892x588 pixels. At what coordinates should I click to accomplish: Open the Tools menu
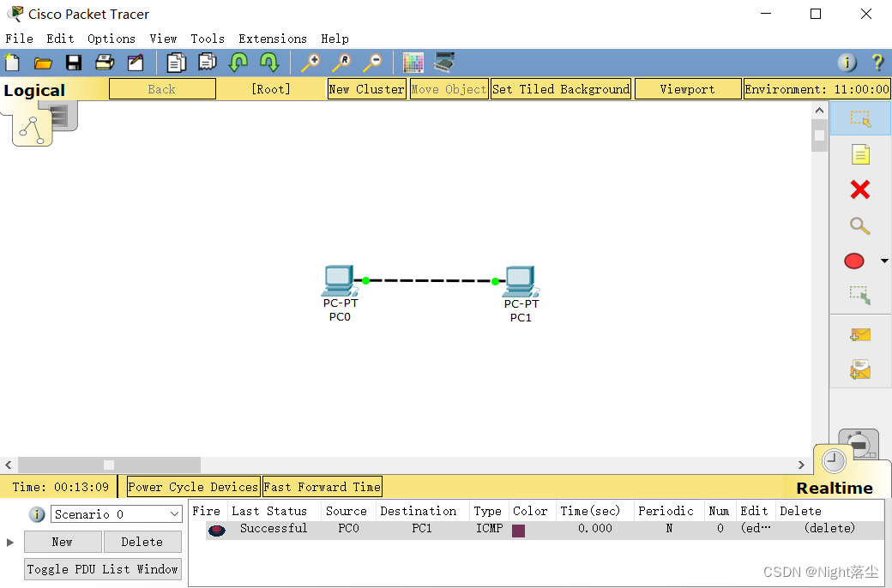click(208, 39)
